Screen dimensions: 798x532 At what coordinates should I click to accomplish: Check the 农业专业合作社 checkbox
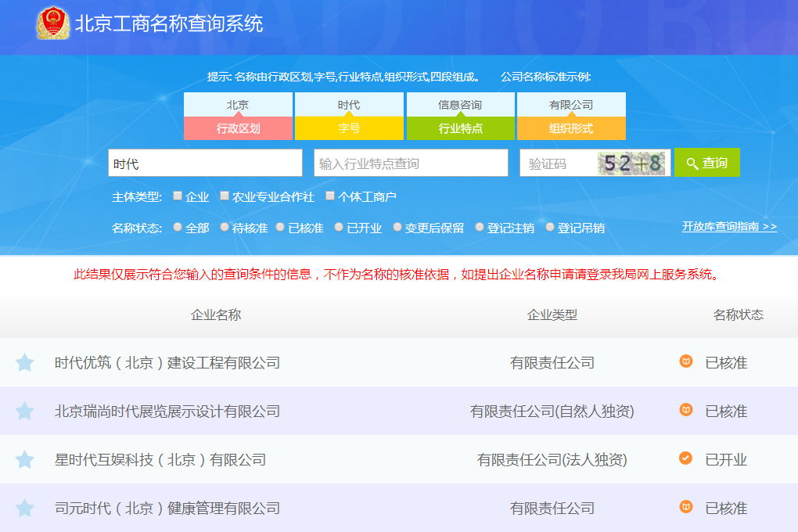225,196
